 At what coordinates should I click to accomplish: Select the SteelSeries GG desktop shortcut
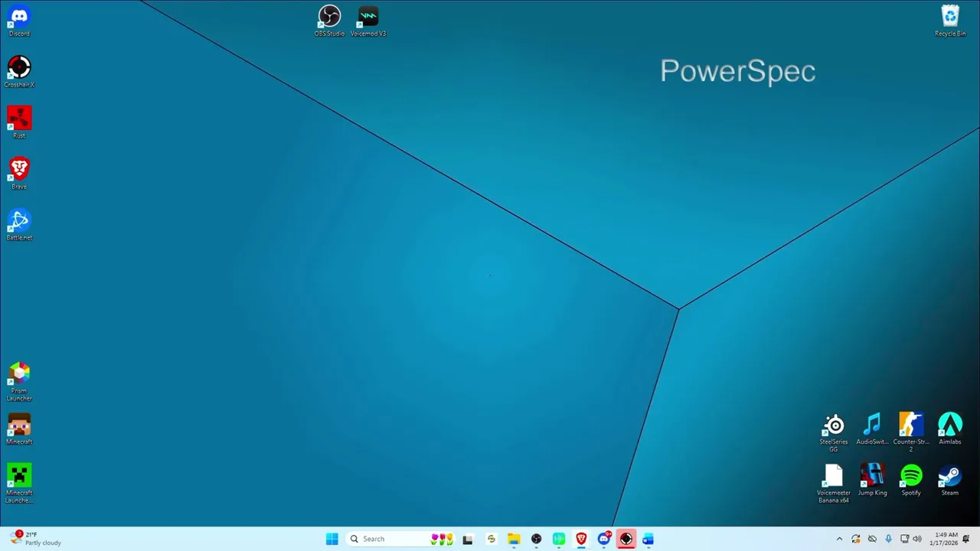[x=834, y=433]
